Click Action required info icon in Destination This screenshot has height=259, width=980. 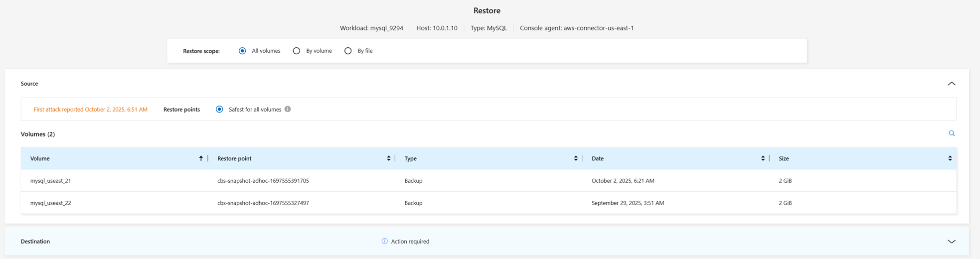click(384, 241)
